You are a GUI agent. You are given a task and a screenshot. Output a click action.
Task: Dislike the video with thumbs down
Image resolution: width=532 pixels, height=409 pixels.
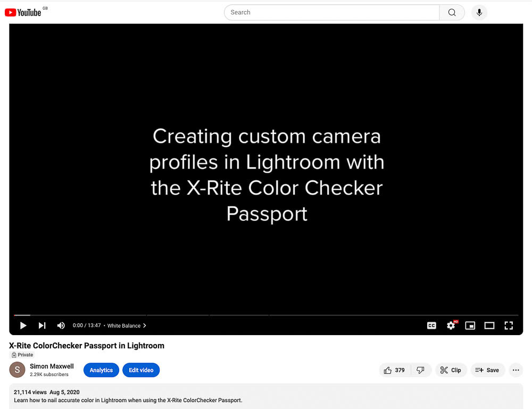pyautogui.click(x=421, y=370)
